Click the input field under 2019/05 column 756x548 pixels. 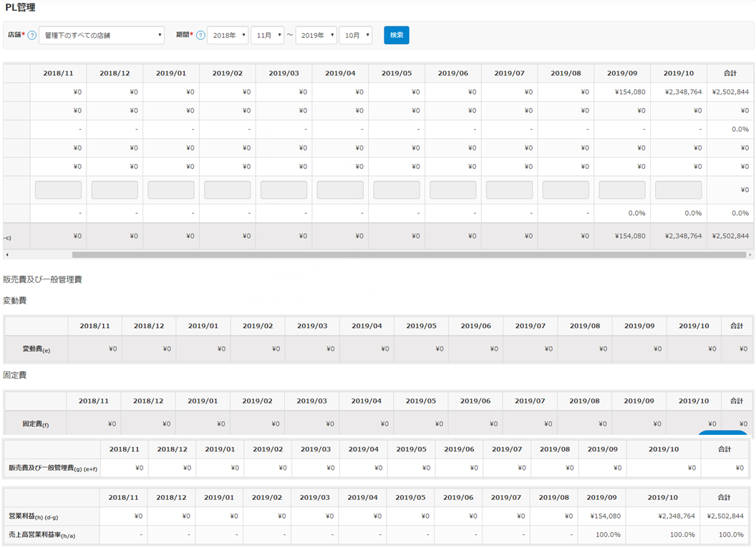tap(397, 190)
